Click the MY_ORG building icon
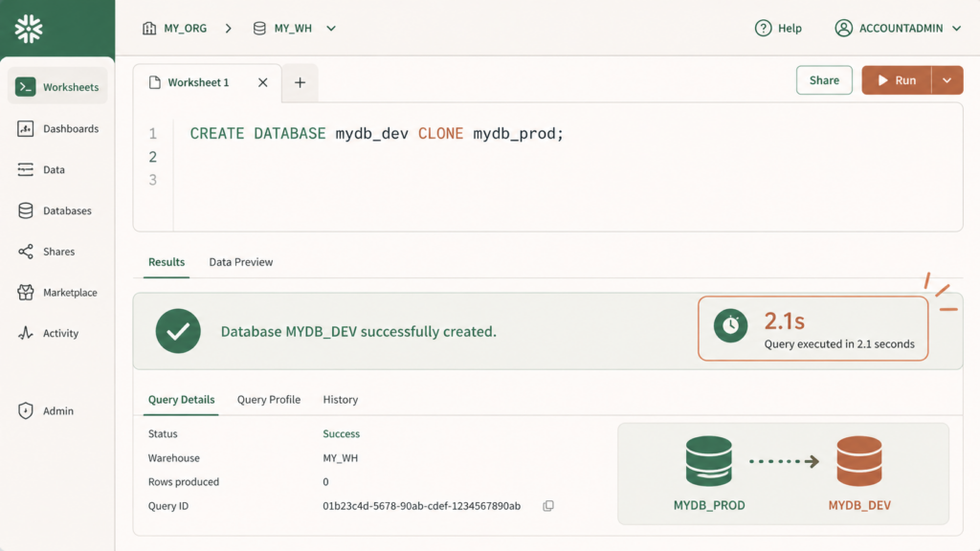 tap(149, 28)
